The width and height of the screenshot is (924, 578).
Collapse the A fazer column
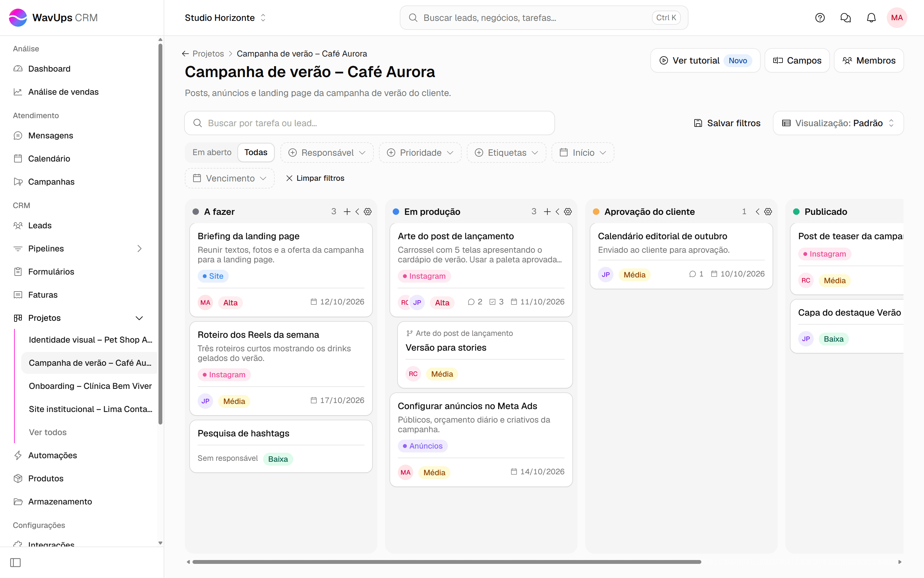click(357, 212)
